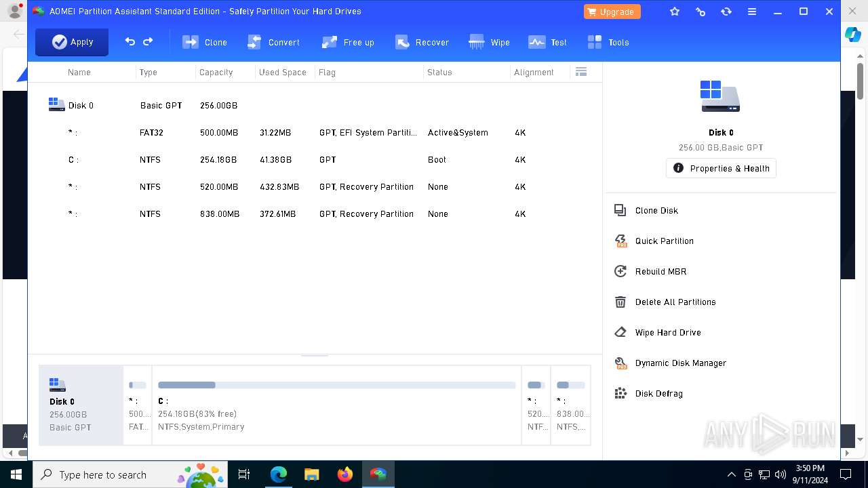Open the Windows Start menu

coord(16,474)
